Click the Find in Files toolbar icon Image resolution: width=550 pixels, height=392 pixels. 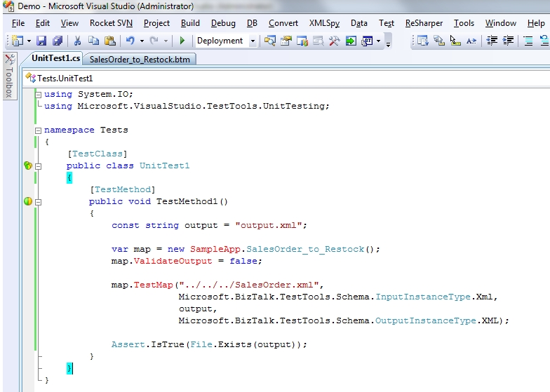point(269,41)
